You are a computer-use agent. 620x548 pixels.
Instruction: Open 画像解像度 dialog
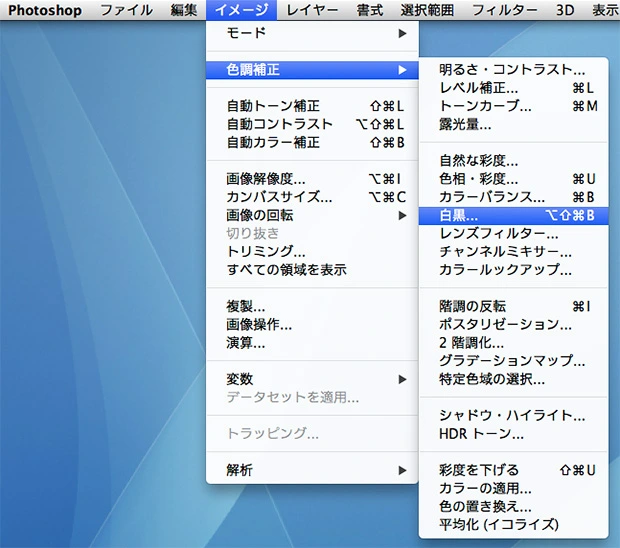tap(312, 179)
